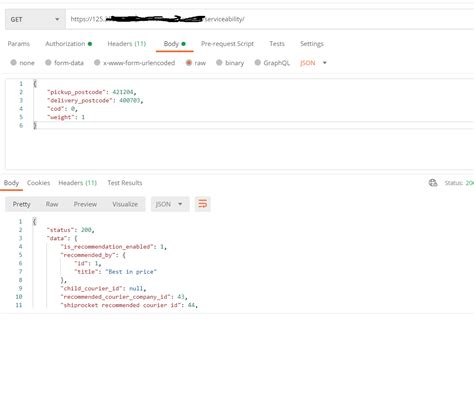Click the request URL input field
474x417 pixels.
pos(270,19)
